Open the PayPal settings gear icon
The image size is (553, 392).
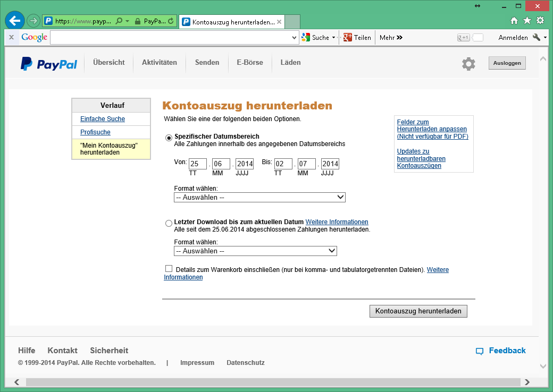click(468, 64)
